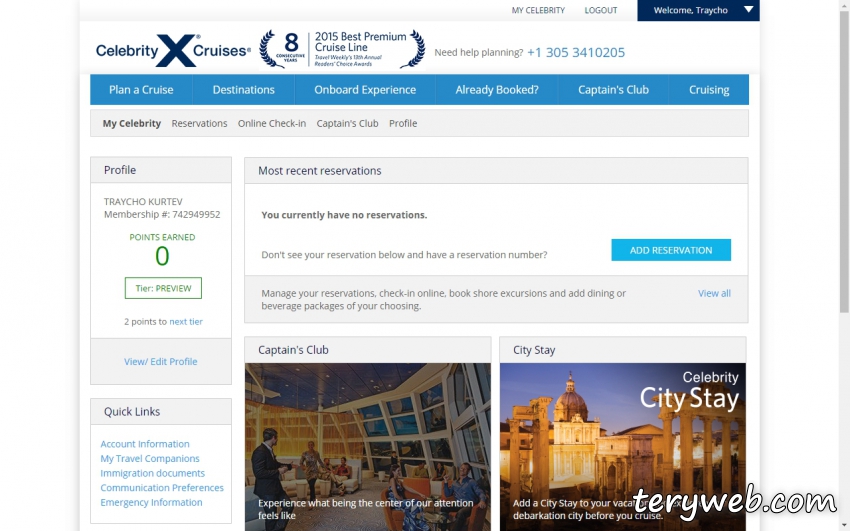
Task: Click the Quick Links panel heading
Action: (x=132, y=412)
